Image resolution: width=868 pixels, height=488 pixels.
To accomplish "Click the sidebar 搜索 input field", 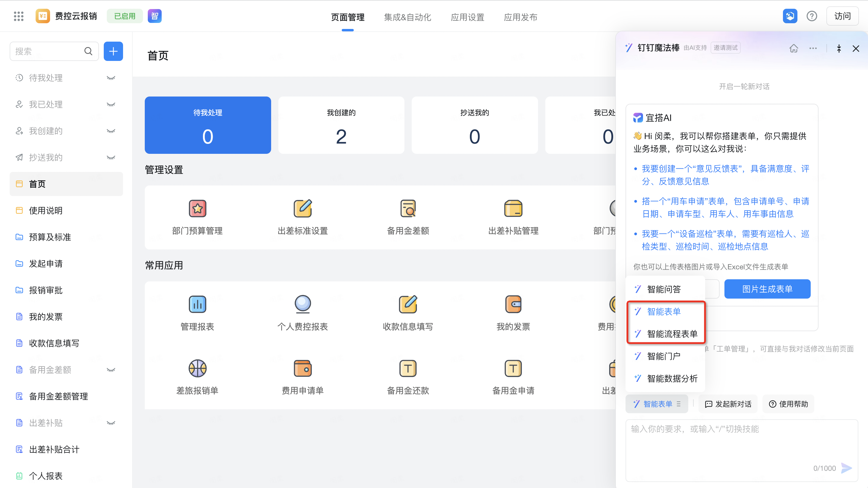I will [54, 51].
